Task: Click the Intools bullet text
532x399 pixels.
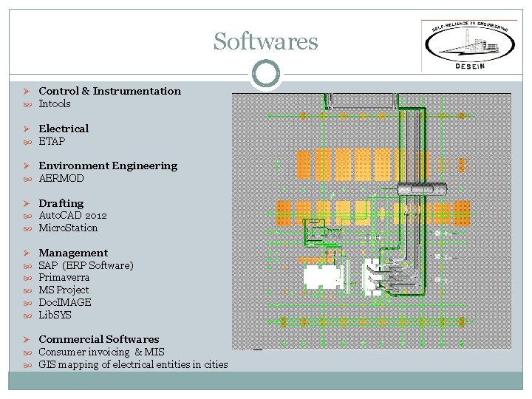Action: 55,103
